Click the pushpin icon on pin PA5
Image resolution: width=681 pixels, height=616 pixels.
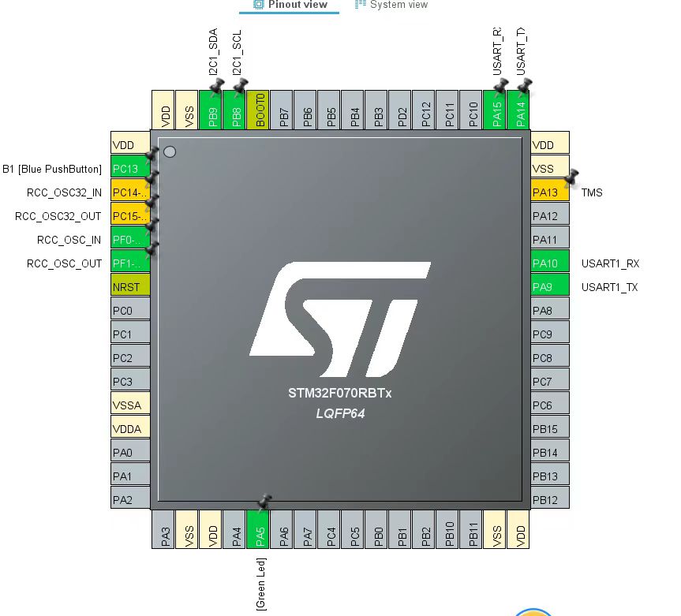[264, 502]
